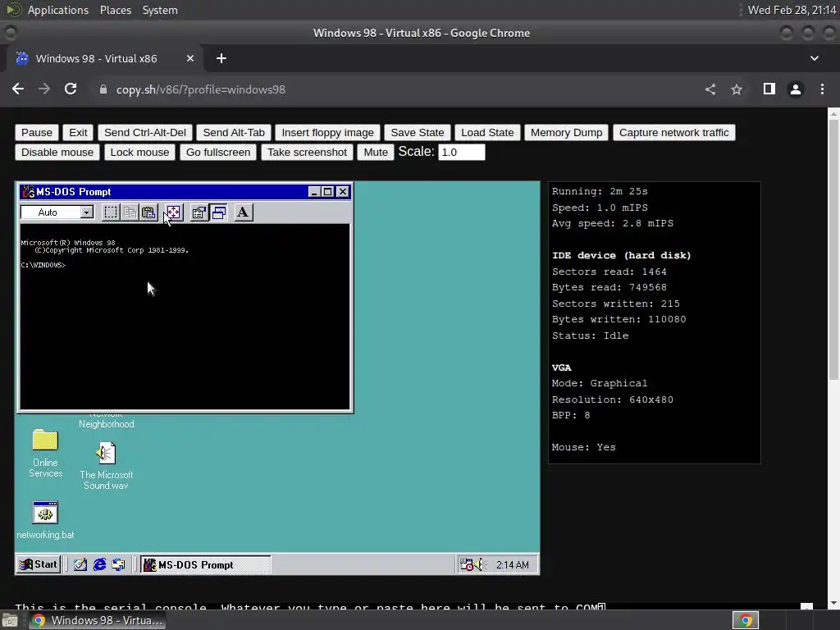Click the site lock icon in address bar

103,89
